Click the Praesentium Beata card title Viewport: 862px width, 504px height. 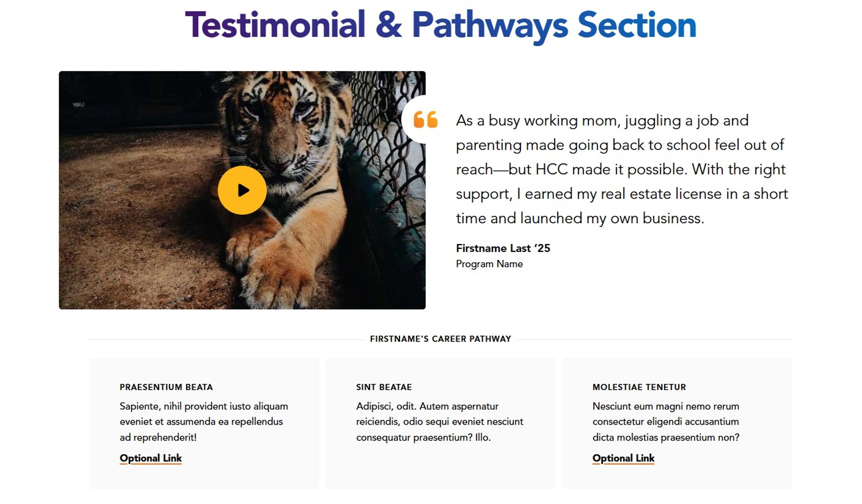pyautogui.click(x=166, y=387)
